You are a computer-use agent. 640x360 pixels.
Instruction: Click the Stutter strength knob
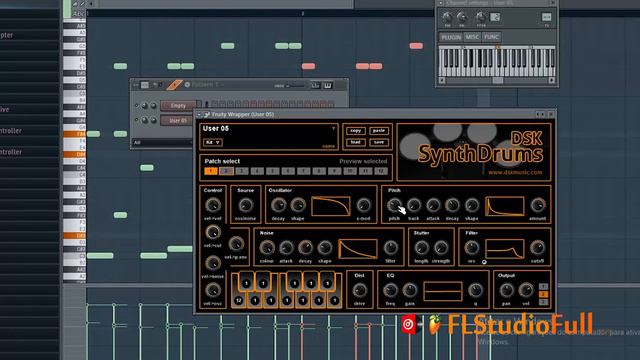point(441,247)
